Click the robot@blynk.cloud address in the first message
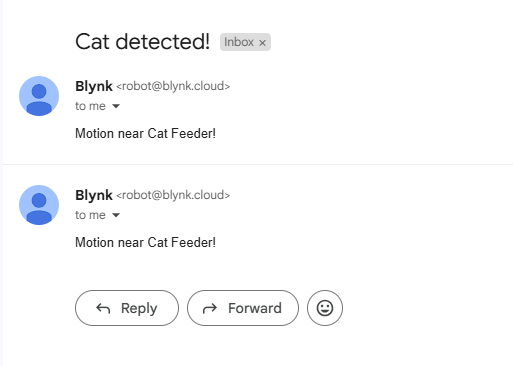This screenshot has height=366, width=513. (173, 86)
